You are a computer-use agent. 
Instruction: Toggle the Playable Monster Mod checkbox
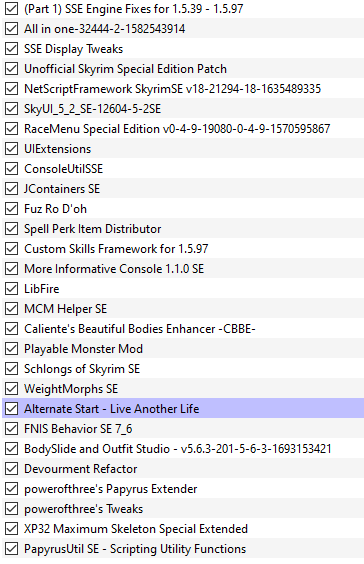click(x=12, y=349)
